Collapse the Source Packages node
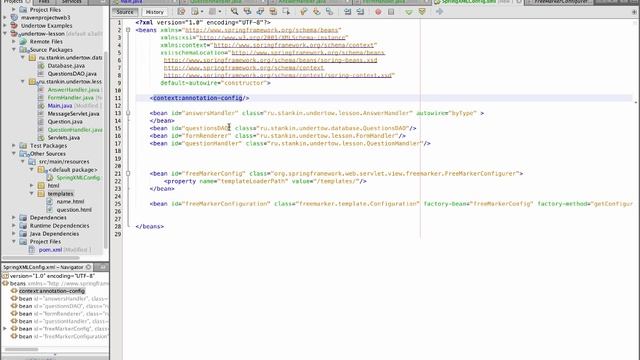The height and width of the screenshot is (360, 640). (14, 49)
